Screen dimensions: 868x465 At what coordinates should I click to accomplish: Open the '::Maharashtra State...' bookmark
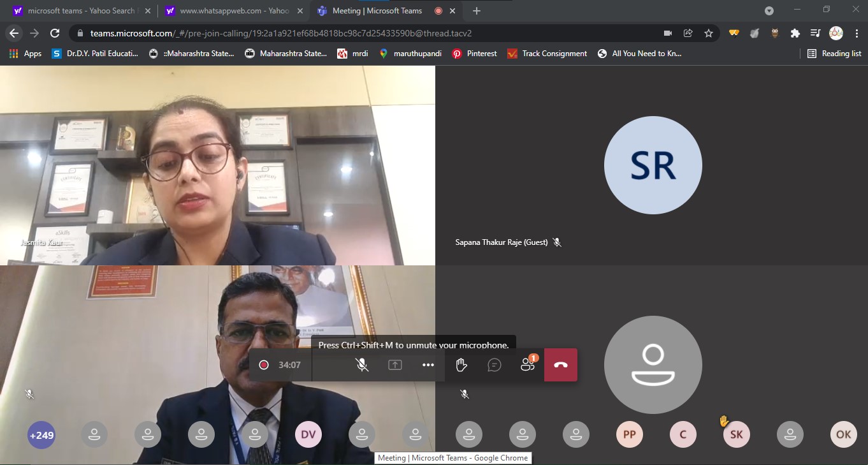[x=192, y=54]
